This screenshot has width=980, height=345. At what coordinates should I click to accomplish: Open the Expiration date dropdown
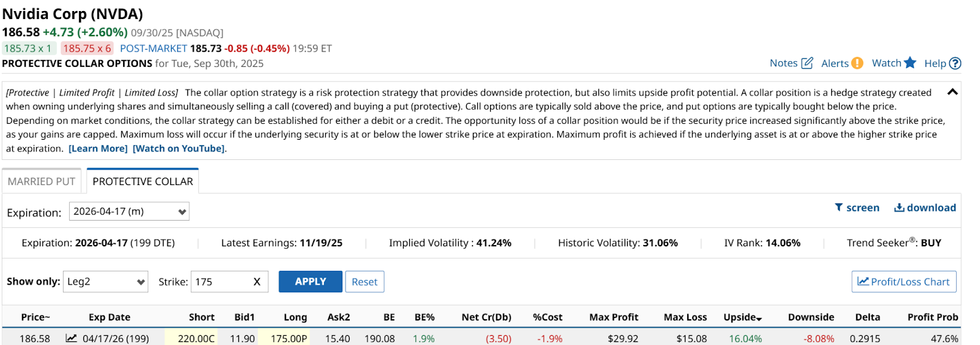tap(129, 211)
